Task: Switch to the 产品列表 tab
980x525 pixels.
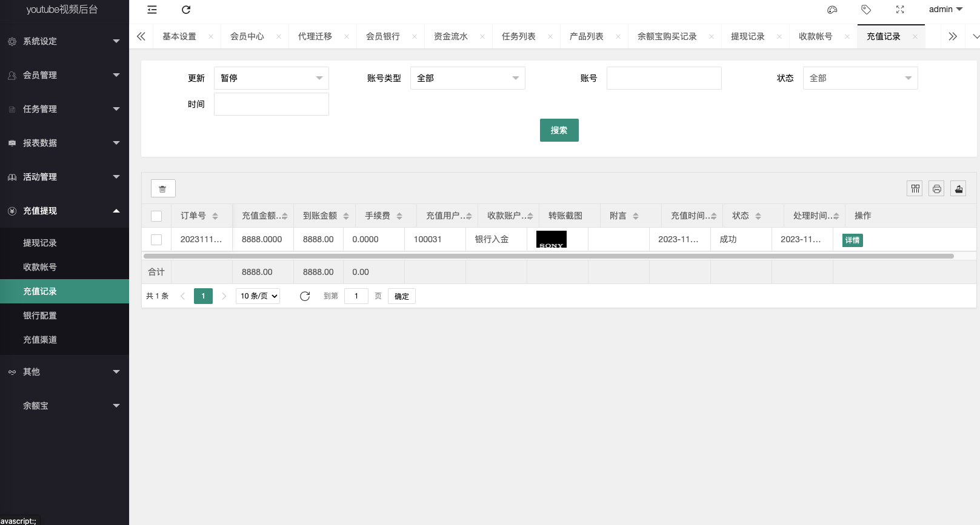Action: (587, 36)
